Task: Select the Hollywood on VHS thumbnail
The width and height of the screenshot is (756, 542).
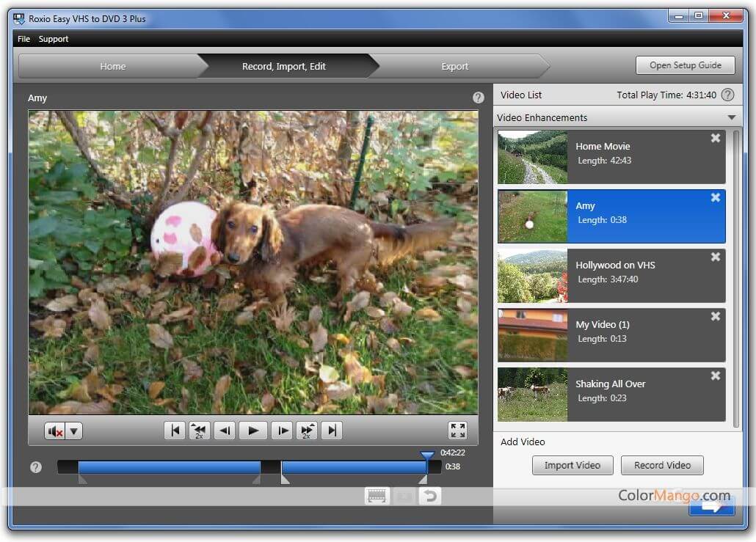Action: [x=532, y=277]
